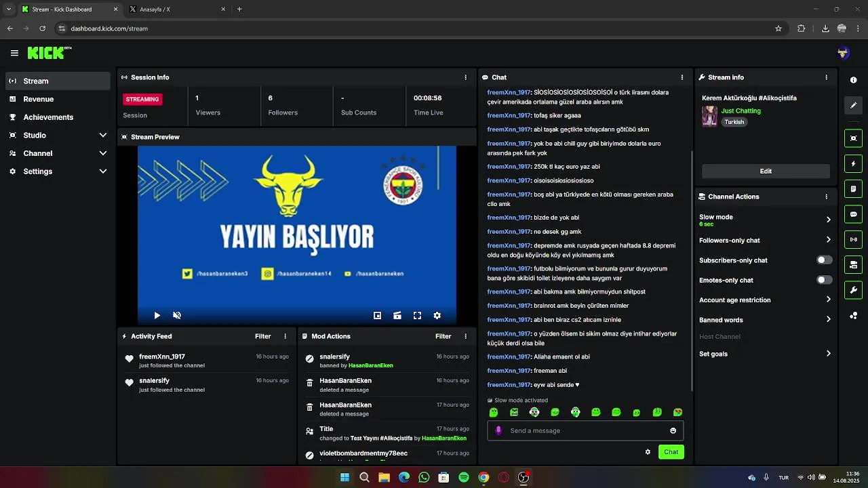Screen dimensions: 868x488
Task: Toggle Emotes-only chat on
Action: click(x=824, y=280)
